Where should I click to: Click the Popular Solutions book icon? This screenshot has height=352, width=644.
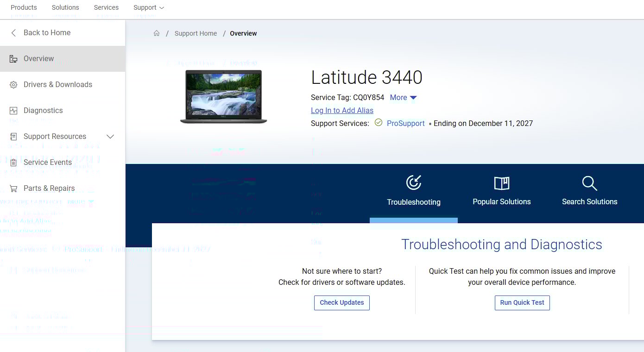[x=502, y=183]
